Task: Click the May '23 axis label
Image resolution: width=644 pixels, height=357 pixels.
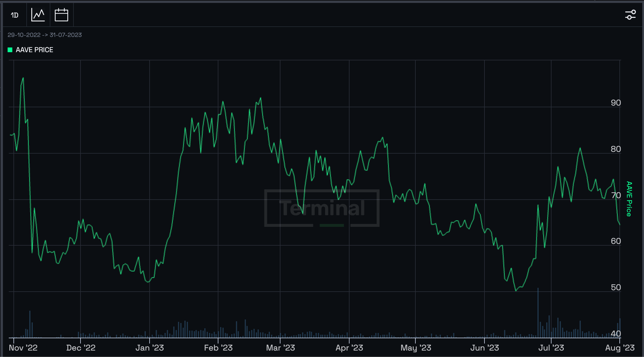Action: tap(416, 348)
